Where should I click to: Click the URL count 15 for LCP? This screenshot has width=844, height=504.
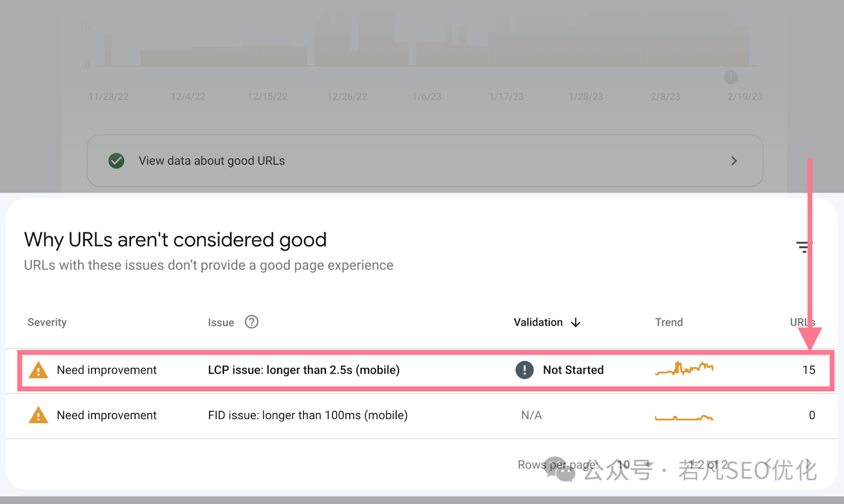coord(809,370)
